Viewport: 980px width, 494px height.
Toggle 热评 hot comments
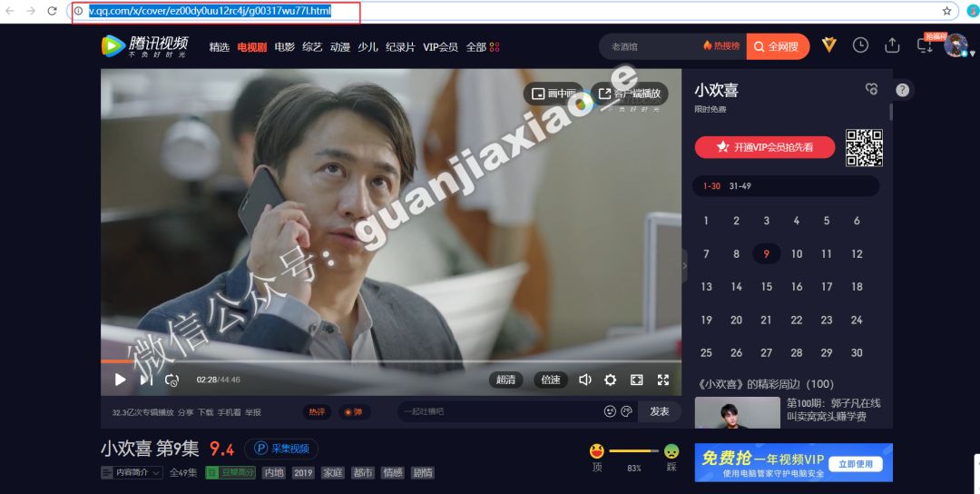point(317,412)
